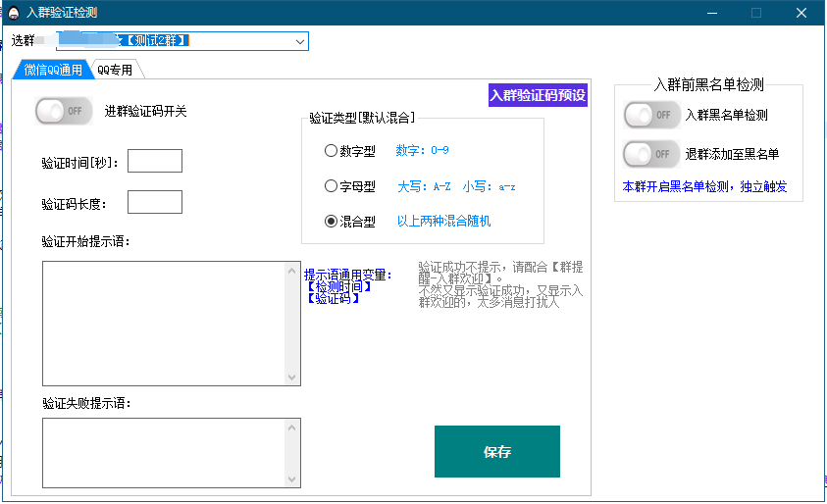Click the 本群开启黑名单检测，独立触发 text
827x504 pixels.
(x=704, y=186)
